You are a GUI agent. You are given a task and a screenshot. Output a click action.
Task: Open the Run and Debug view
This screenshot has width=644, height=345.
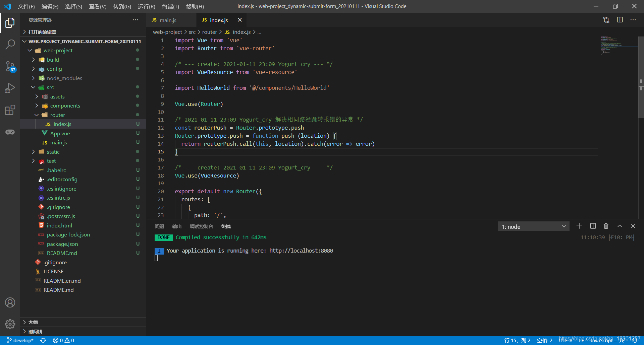pos(10,88)
